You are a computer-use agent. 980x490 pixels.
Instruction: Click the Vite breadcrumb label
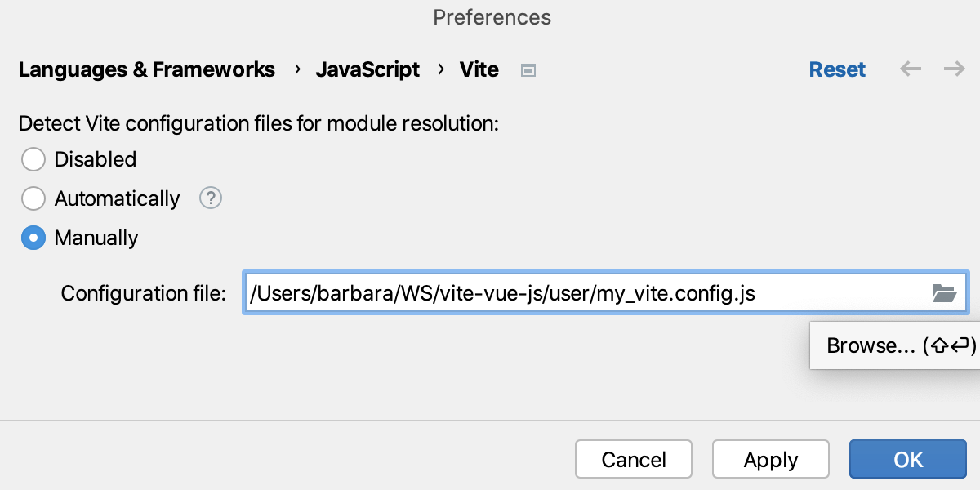479,69
